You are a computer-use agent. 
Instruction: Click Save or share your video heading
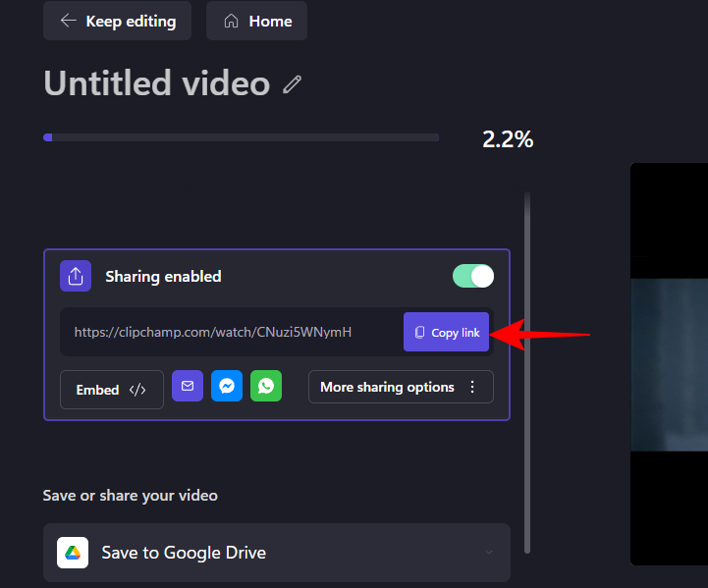(x=131, y=496)
